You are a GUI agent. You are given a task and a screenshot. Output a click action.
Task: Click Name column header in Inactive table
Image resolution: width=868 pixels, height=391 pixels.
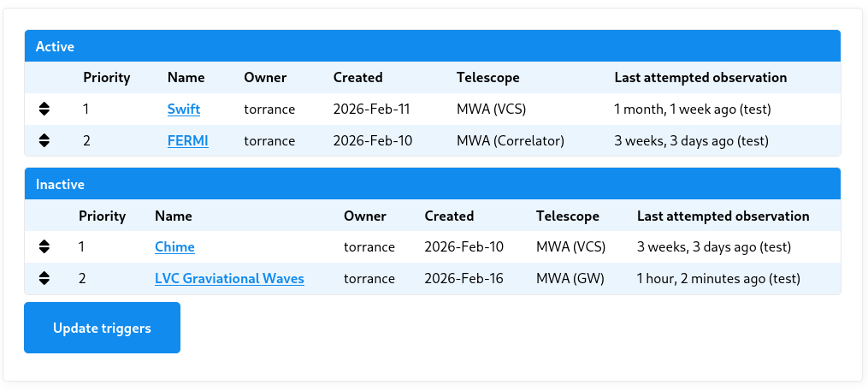pos(173,216)
